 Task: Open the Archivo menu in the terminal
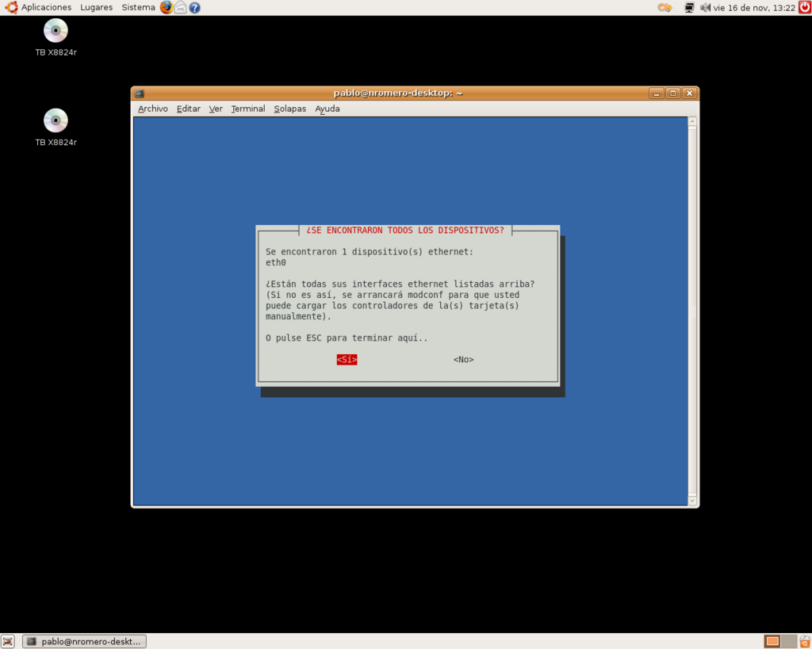(x=153, y=109)
